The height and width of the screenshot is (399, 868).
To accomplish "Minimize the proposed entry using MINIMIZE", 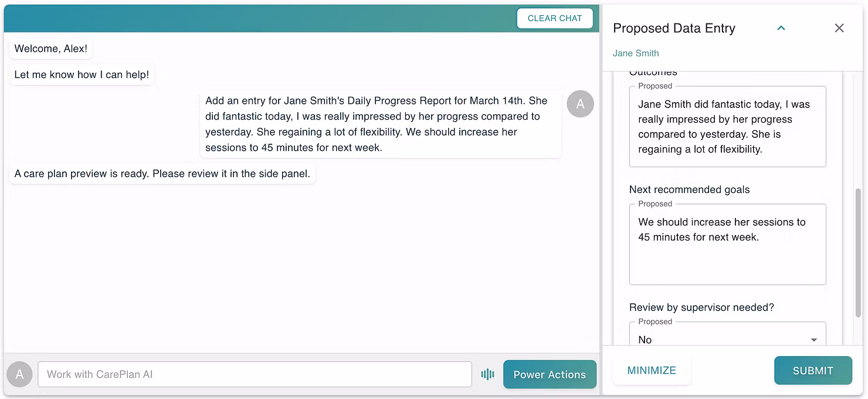I will pos(652,370).
